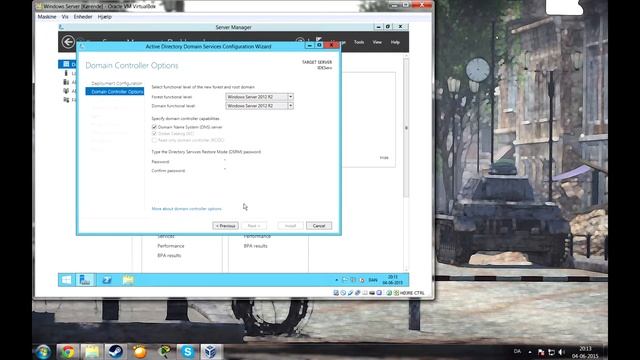
Task: Launch PowerShell from the guest taskbar
Action: pyautogui.click(x=107, y=280)
